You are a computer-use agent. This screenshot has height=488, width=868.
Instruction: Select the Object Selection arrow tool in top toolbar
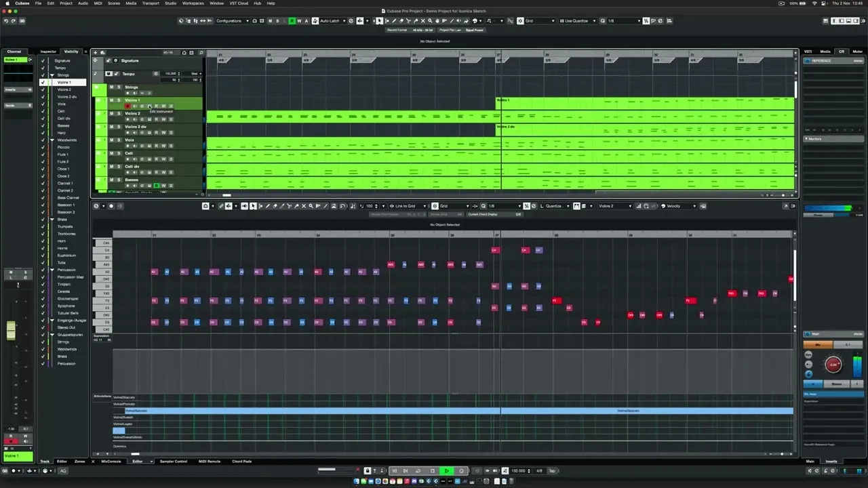(379, 21)
